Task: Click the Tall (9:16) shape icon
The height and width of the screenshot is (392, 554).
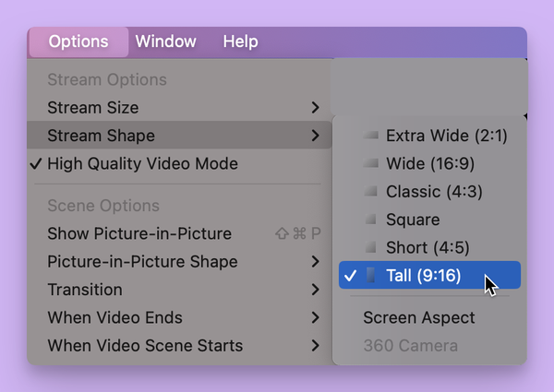Action: [372, 275]
